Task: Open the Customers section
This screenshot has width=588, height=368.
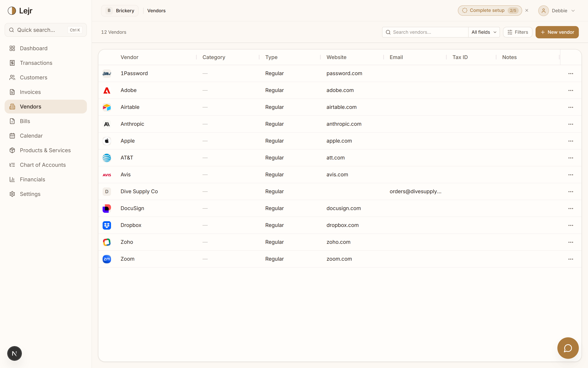Action: click(x=46, y=77)
